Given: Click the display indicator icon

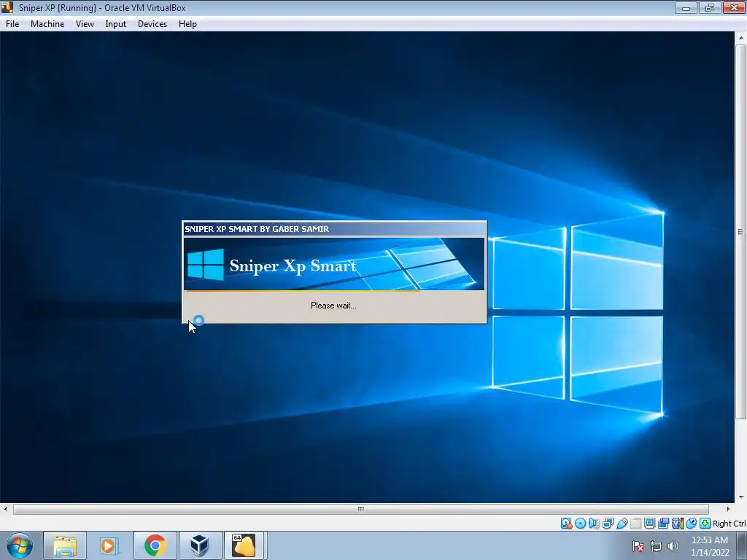Looking at the screenshot, I should [x=649, y=524].
